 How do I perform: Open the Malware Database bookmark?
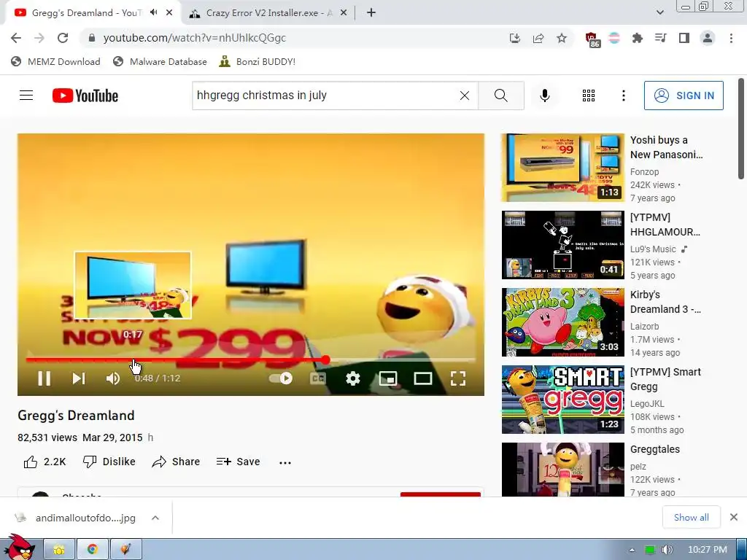[x=160, y=61]
